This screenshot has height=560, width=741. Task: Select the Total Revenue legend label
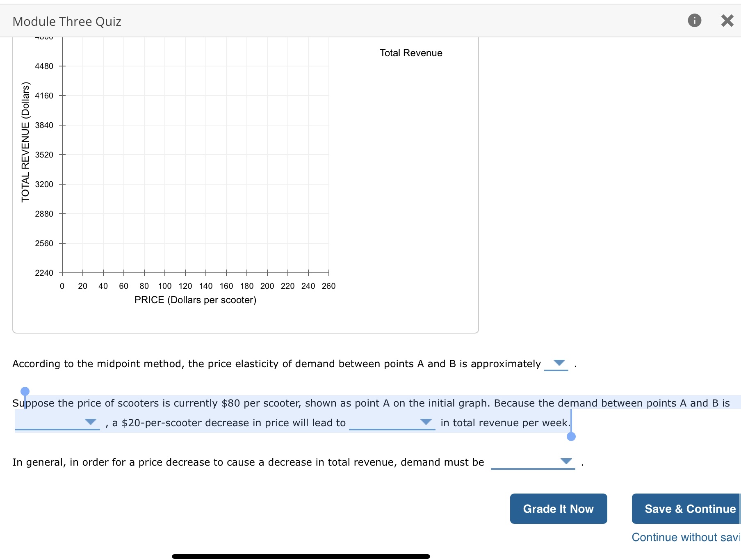click(x=411, y=53)
